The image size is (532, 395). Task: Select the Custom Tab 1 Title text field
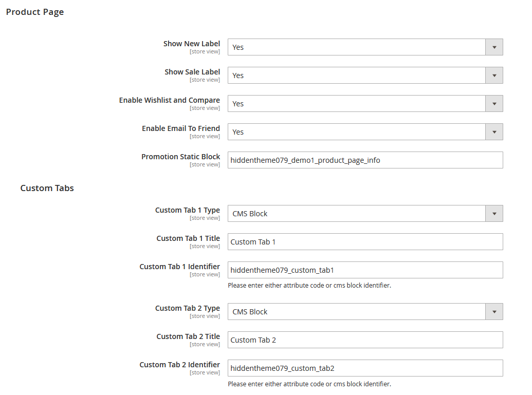click(x=365, y=241)
